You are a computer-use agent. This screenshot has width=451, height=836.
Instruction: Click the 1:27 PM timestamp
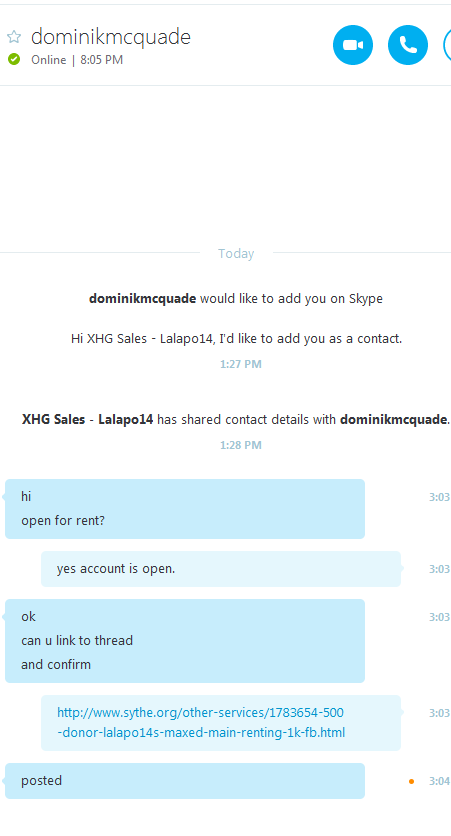tap(241, 364)
